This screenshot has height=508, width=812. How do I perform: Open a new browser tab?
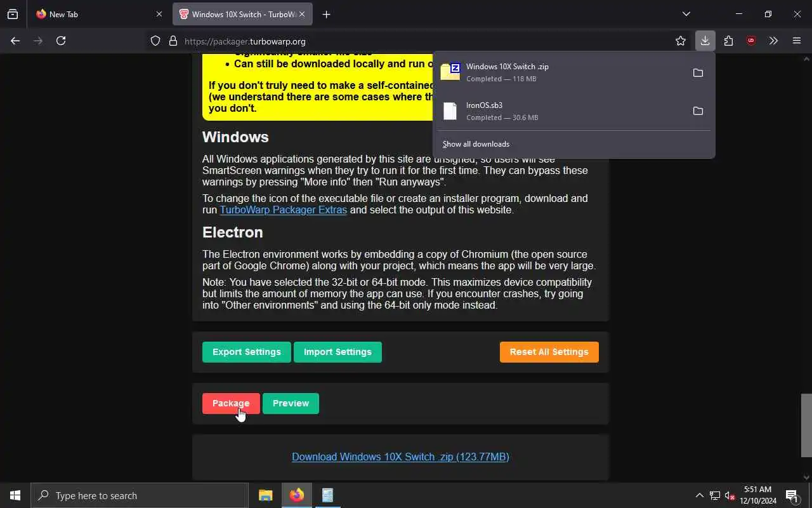coord(326,14)
